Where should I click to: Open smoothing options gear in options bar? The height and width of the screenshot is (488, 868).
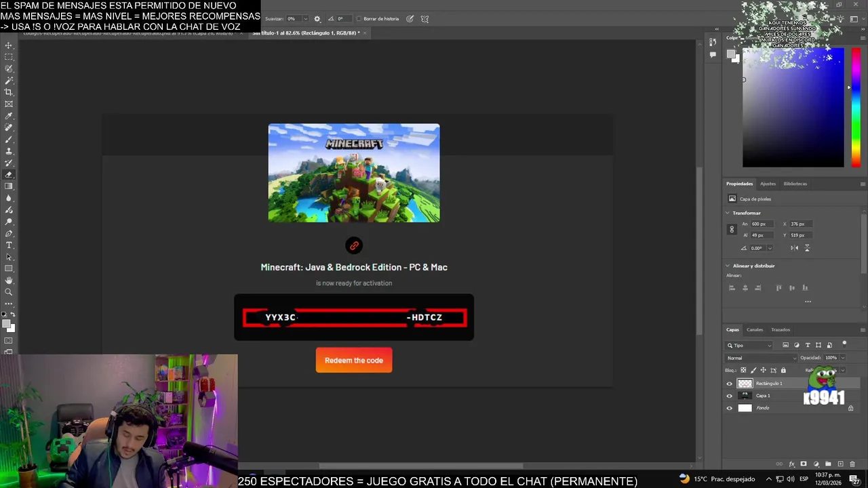(x=317, y=19)
